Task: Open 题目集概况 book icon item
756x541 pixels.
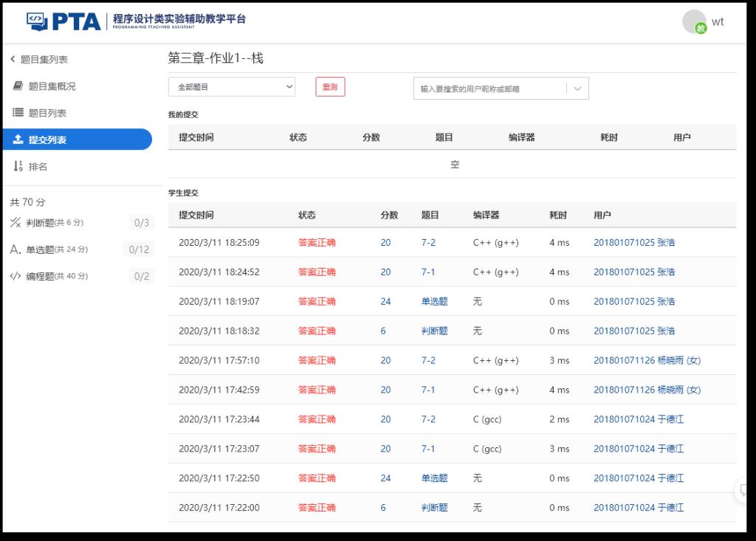Action: pyautogui.click(x=18, y=86)
